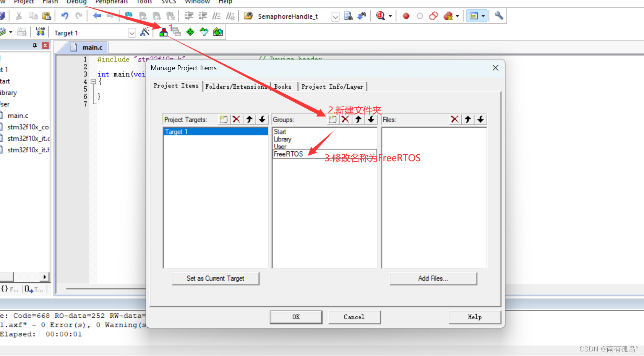The width and height of the screenshot is (644, 356).
Task: Click the Add Files... button
Action: point(433,278)
